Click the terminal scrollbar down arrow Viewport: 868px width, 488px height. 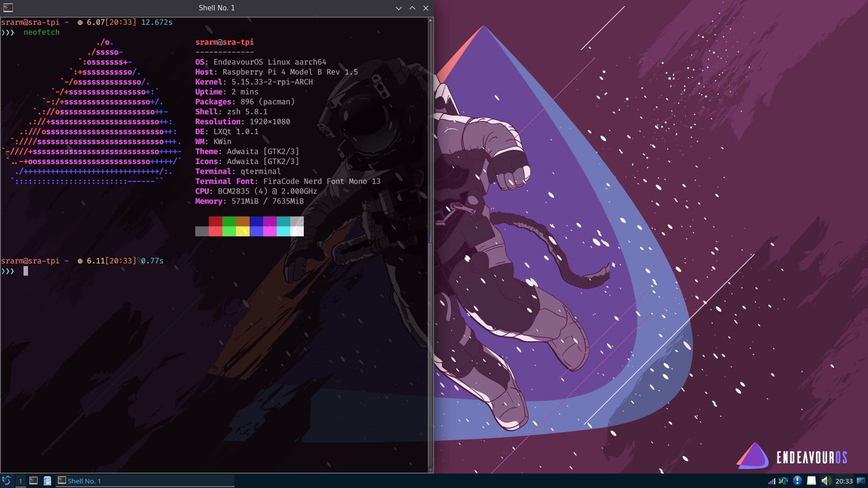click(430, 470)
